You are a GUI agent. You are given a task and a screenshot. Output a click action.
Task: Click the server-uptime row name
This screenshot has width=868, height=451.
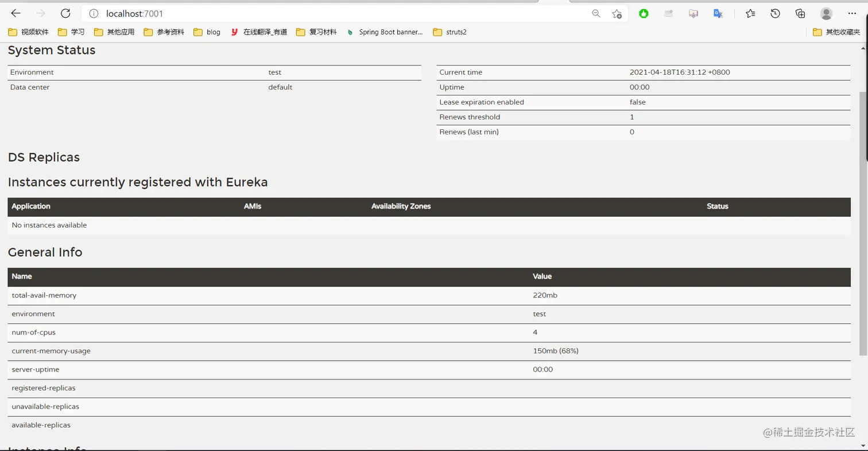[36, 369]
